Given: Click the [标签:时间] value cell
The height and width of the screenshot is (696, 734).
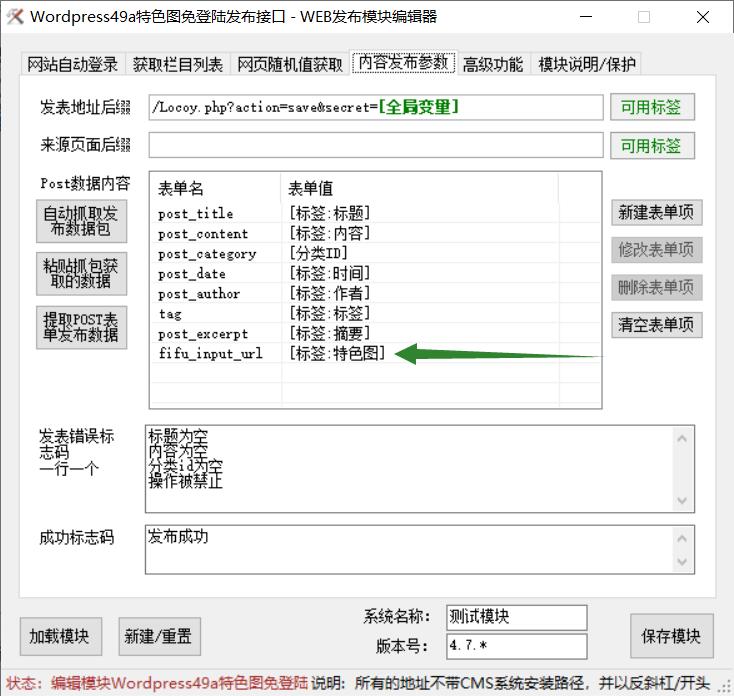Looking at the screenshot, I should pyautogui.click(x=330, y=273).
